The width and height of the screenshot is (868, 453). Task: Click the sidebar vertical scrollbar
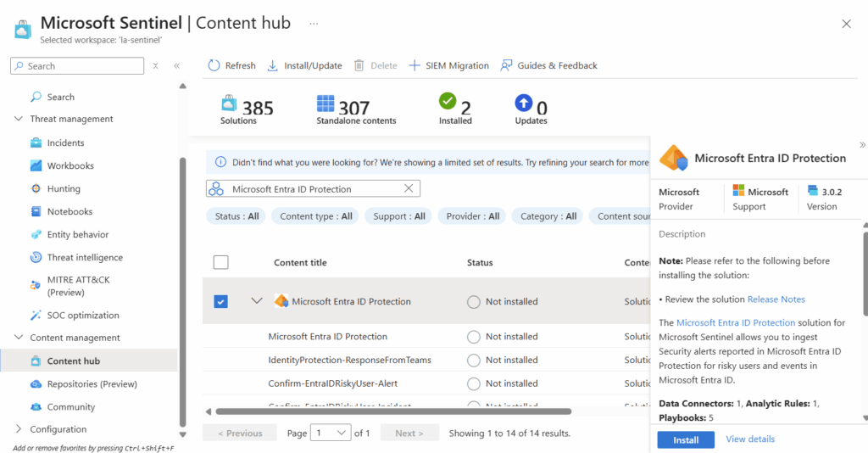182,291
